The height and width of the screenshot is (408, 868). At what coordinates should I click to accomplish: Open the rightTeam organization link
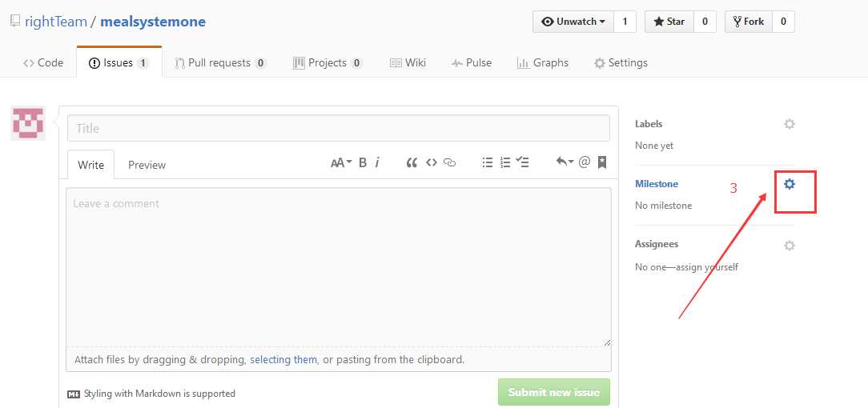click(56, 22)
